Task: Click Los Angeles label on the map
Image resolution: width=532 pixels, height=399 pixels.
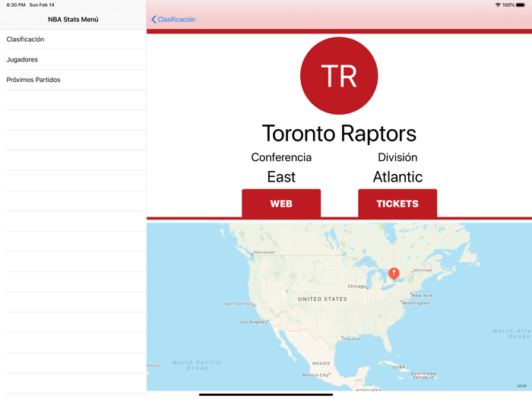Action: point(253,322)
